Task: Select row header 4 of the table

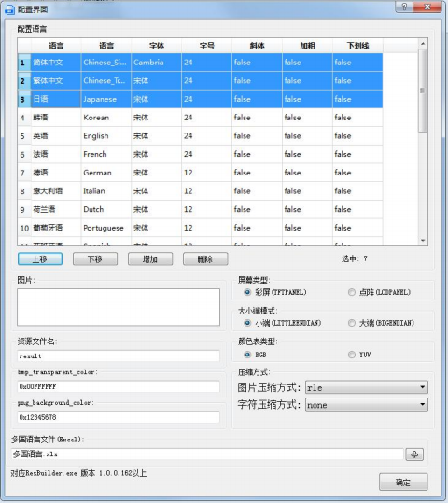Action: click(24, 118)
